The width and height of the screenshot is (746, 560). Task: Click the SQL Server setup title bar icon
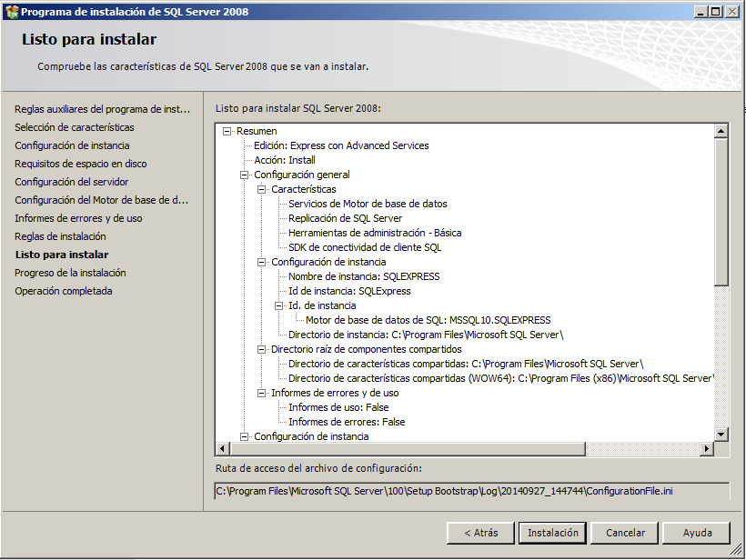(11, 12)
